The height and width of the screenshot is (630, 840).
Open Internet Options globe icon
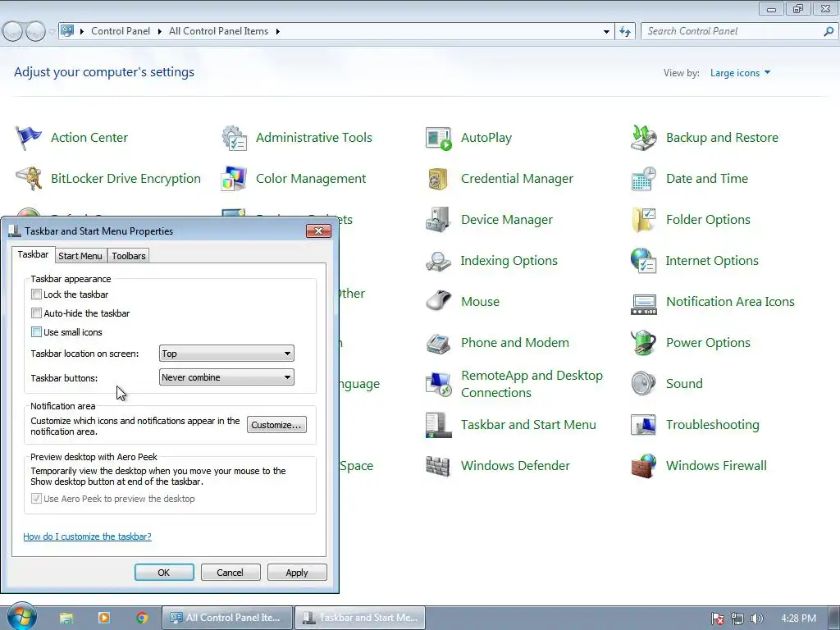[644, 261]
